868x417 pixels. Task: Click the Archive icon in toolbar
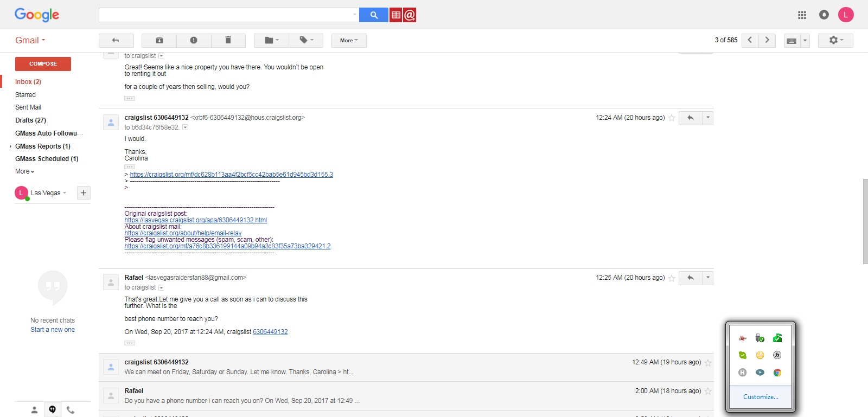[159, 41]
